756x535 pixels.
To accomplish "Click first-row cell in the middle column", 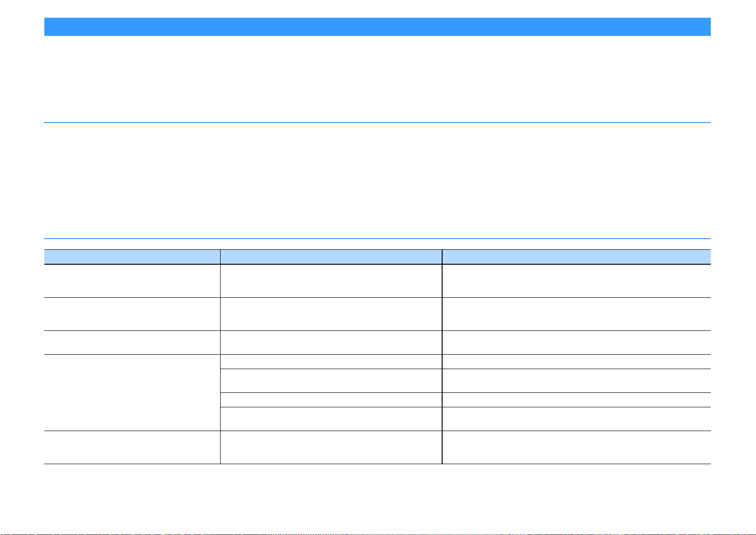I will click(331, 281).
